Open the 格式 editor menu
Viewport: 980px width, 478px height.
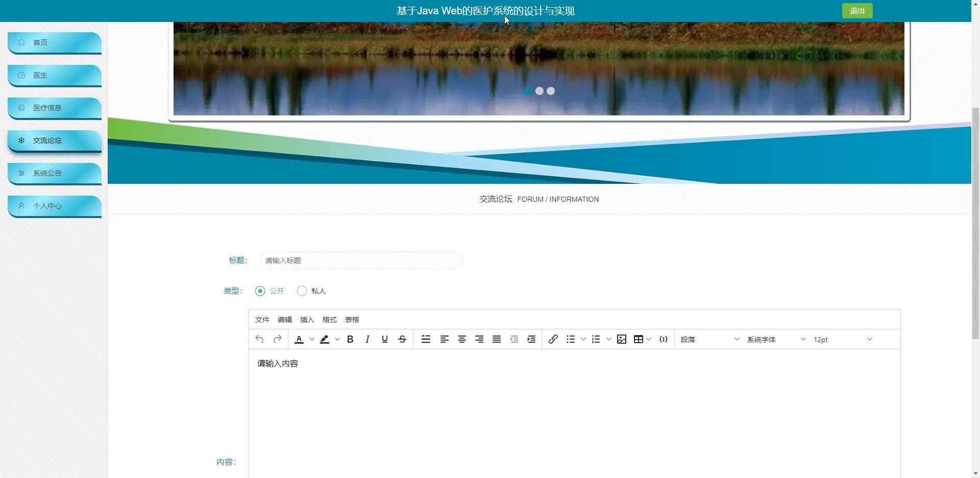click(330, 320)
